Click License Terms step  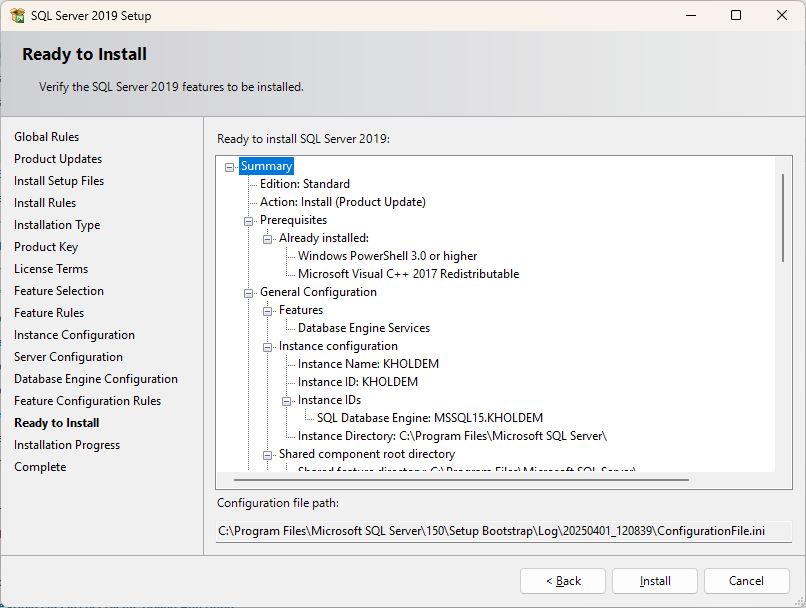[x=51, y=269]
